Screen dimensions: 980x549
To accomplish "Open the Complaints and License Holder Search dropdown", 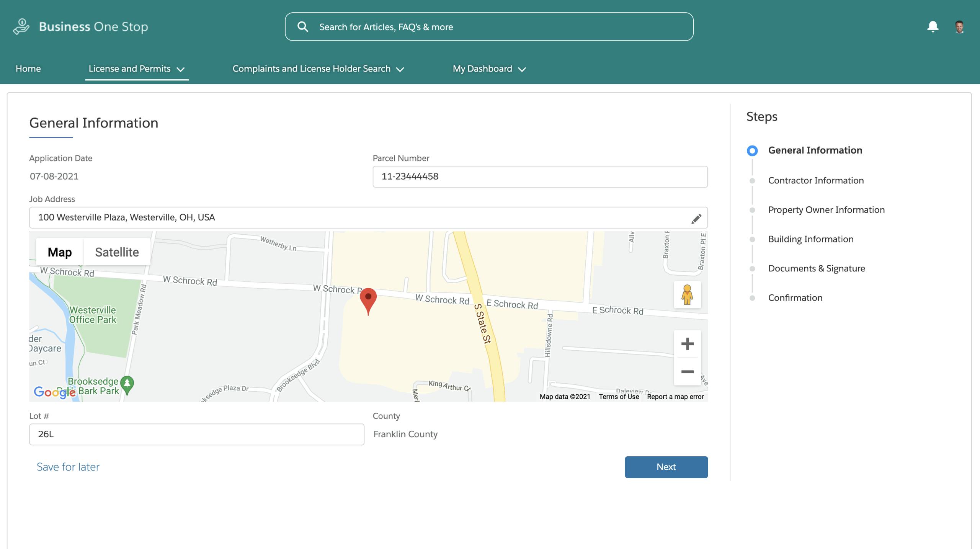I will (318, 69).
